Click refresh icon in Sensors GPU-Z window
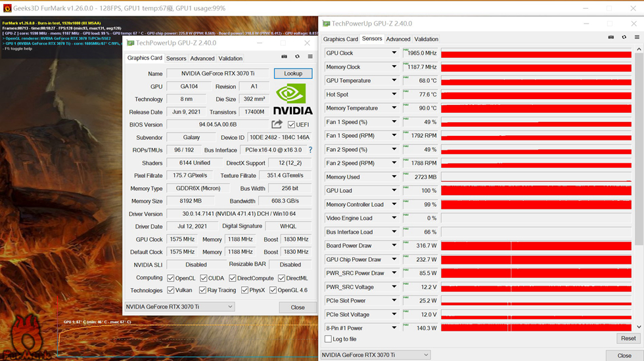The image size is (644, 361). (624, 37)
